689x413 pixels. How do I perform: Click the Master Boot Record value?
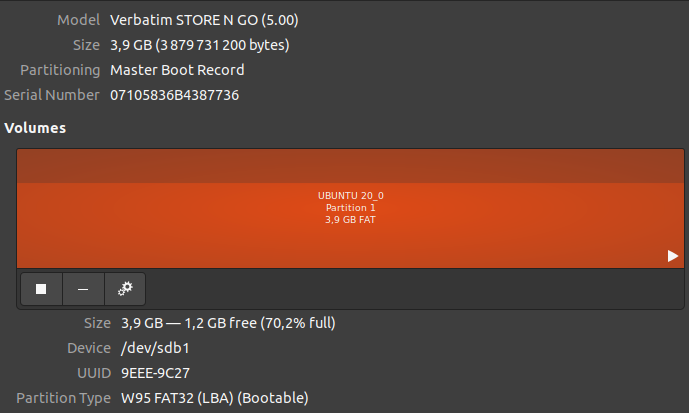(x=177, y=70)
